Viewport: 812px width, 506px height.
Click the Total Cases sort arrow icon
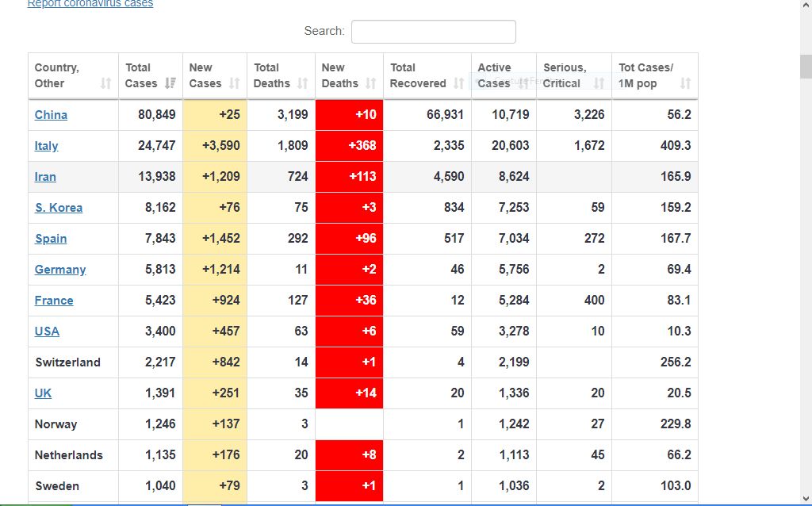coord(170,83)
